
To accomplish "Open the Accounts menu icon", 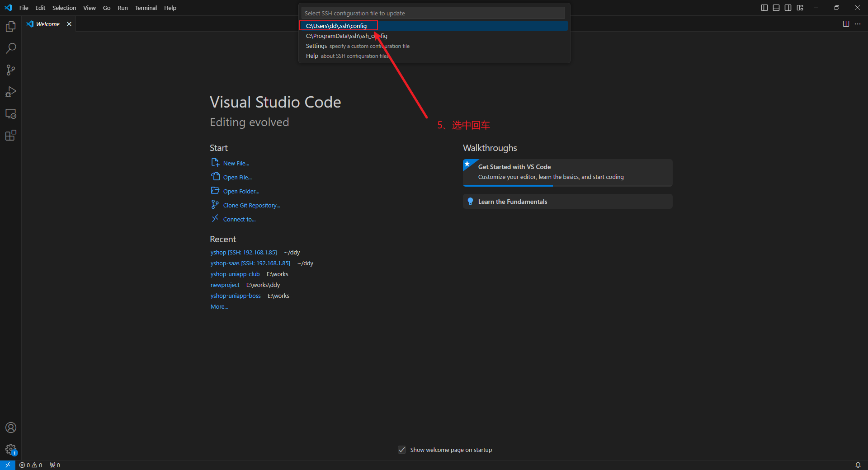I will [11, 428].
